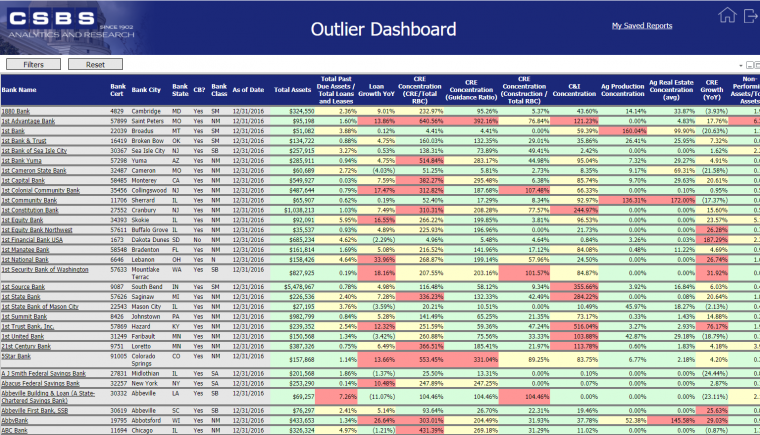Click 1st Financial Bank USA
The height and width of the screenshot is (435, 760).
point(32,240)
